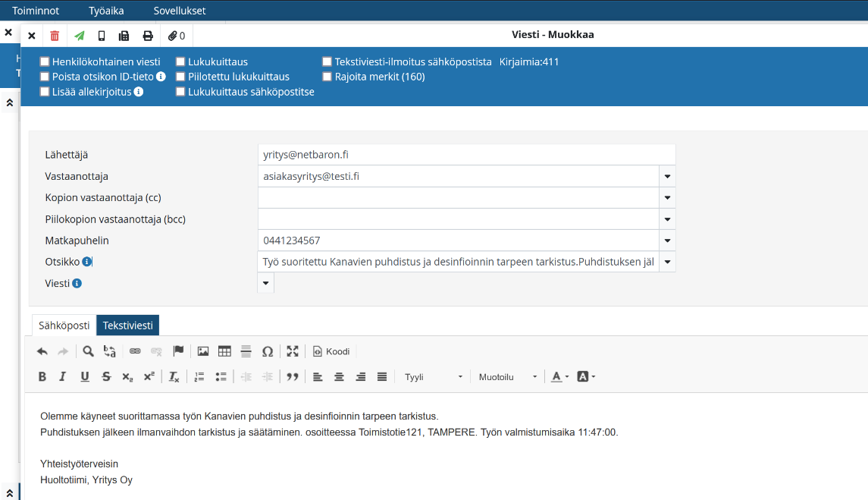Tick the Rajoita merkit (160) checkbox
The width and height of the screenshot is (868, 500).
point(327,77)
